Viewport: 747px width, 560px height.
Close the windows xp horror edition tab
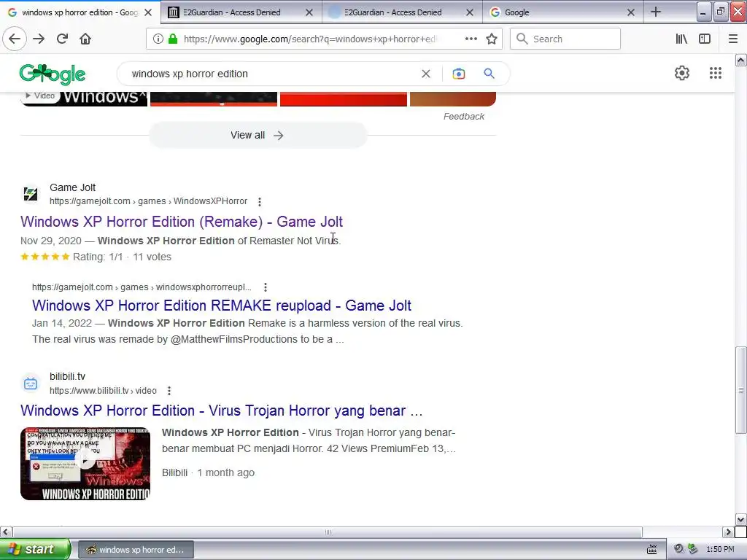tap(148, 12)
